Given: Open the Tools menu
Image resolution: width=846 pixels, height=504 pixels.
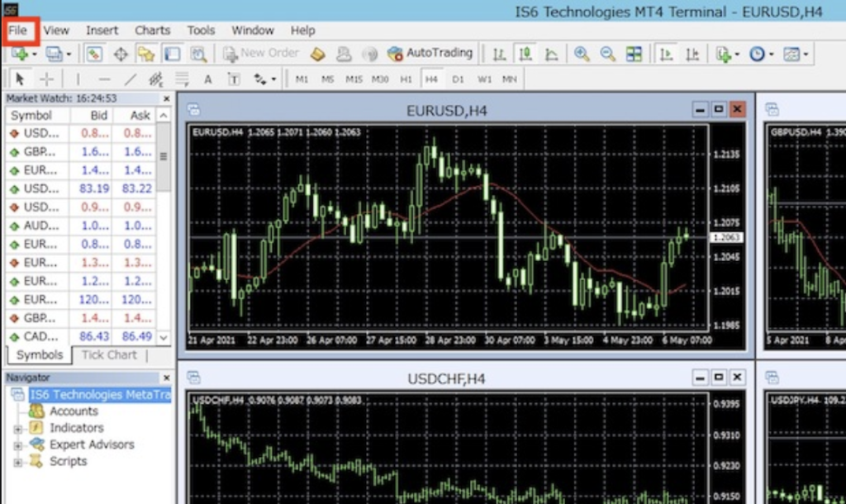Looking at the screenshot, I should pyautogui.click(x=201, y=31).
